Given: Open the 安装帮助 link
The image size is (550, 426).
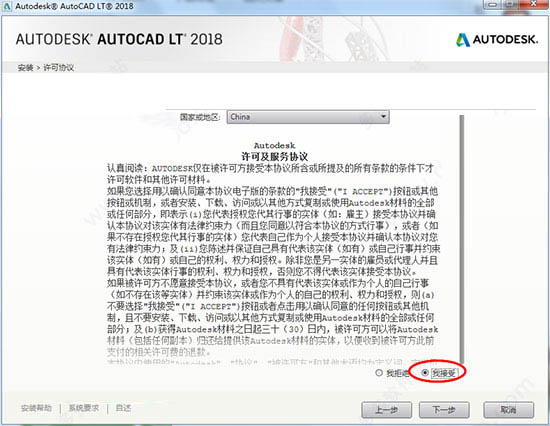Looking at the screenshot, I should 36,408.
